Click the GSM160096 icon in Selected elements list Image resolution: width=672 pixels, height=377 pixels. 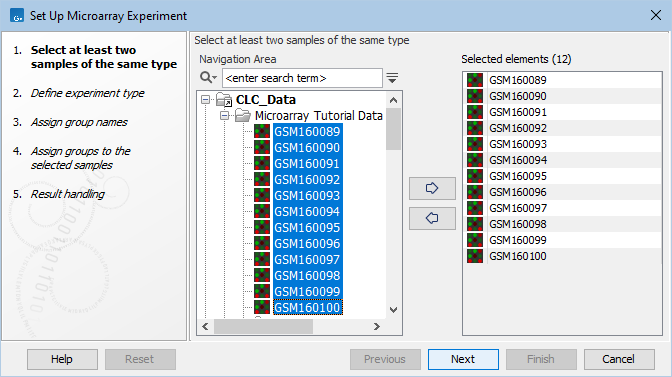(475, 192)
